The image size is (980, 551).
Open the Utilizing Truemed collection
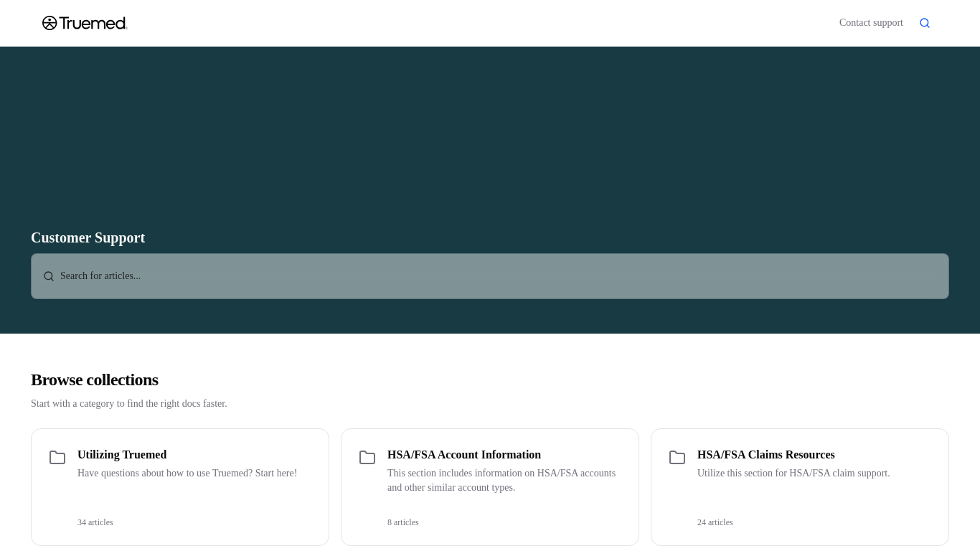coord(180,487)
